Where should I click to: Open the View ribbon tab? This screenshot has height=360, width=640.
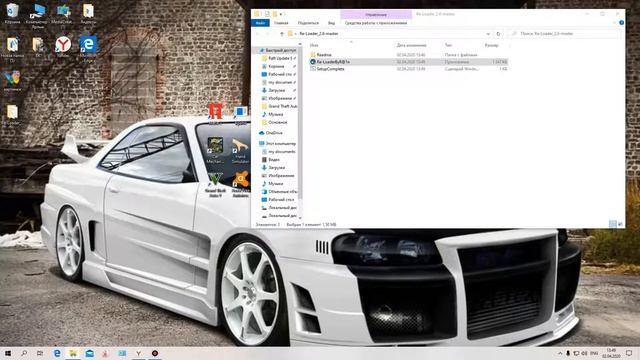[331, 23]
